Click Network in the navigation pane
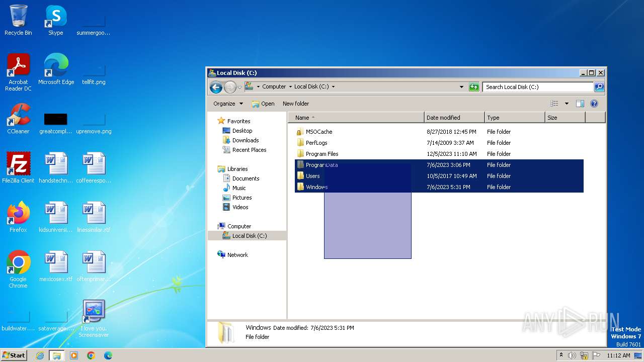This screenshot has width=644, height=362. coord(237,255)
